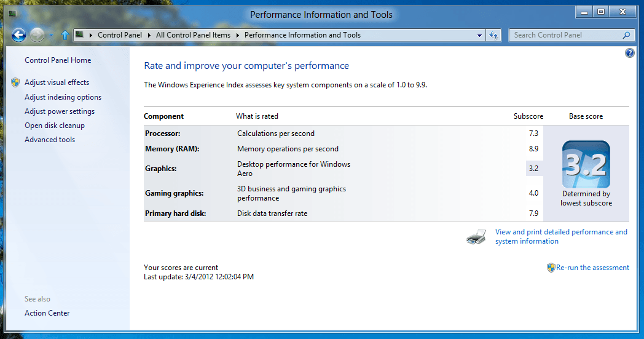Click the address bar computer icon
644x339 pixels.
(80, 35)
